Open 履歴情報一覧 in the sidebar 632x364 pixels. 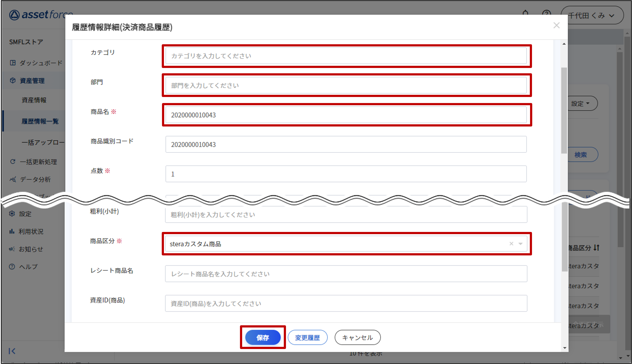[x=40, y=121]
